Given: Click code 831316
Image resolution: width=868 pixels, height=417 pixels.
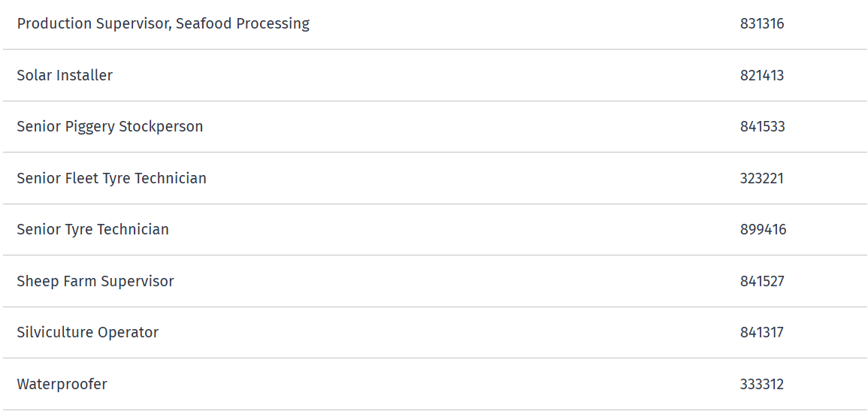Looking at the screenshot, I should click(762, 24).
